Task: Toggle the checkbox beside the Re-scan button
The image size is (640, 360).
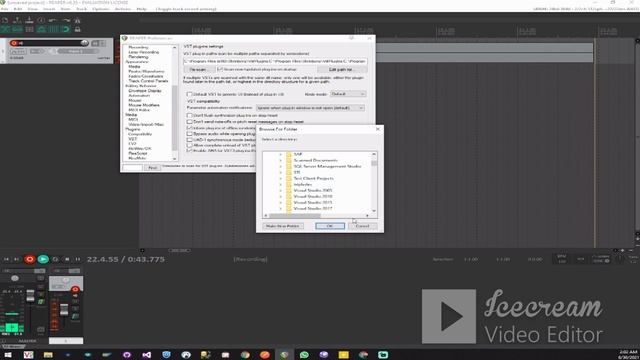Action: 220,69
